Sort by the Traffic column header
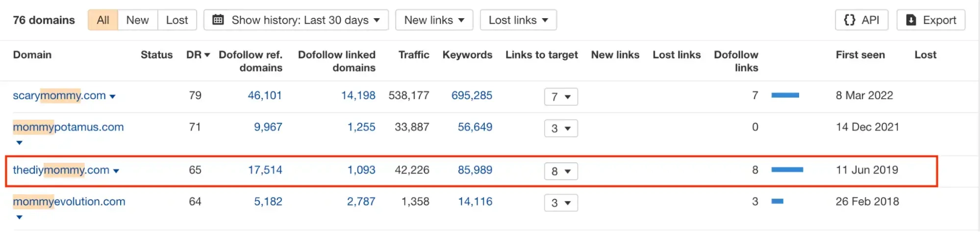Viewport: 980px width, 232px height. click(413, 55)
